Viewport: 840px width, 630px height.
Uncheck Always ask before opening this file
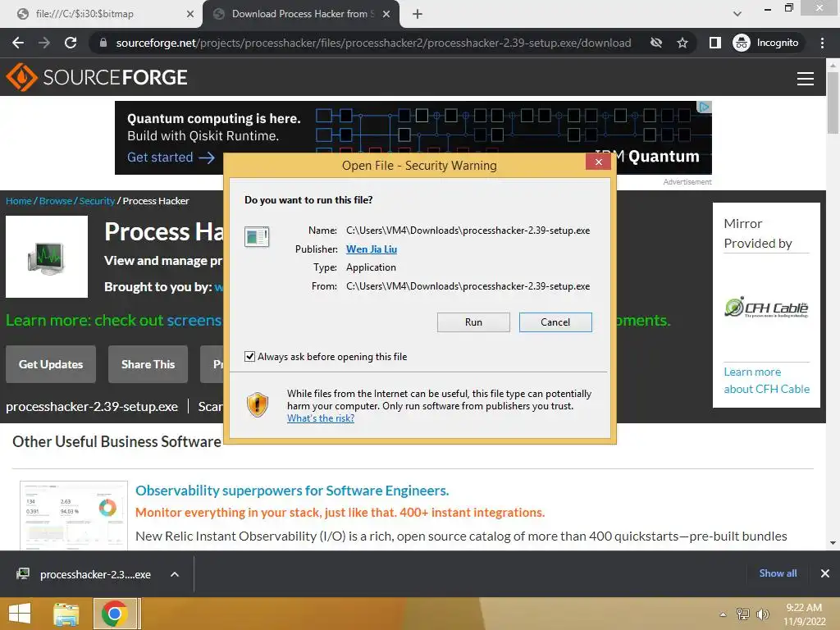click(249, 356)
